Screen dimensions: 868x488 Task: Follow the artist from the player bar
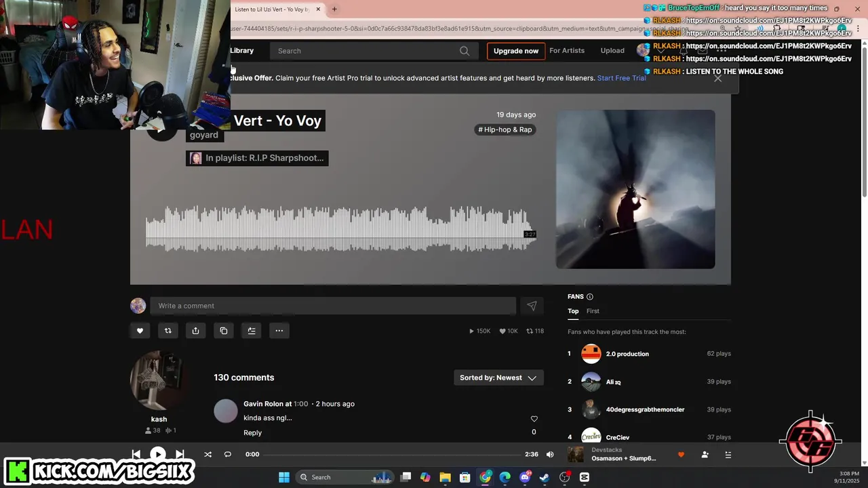pyautogui.click(x=705, y=455)
